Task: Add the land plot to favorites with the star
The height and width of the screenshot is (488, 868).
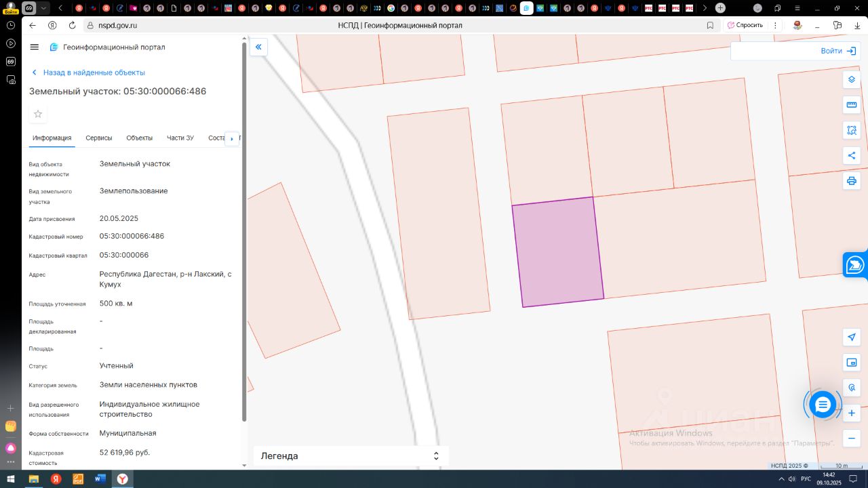Action: (x=38, y=114)
